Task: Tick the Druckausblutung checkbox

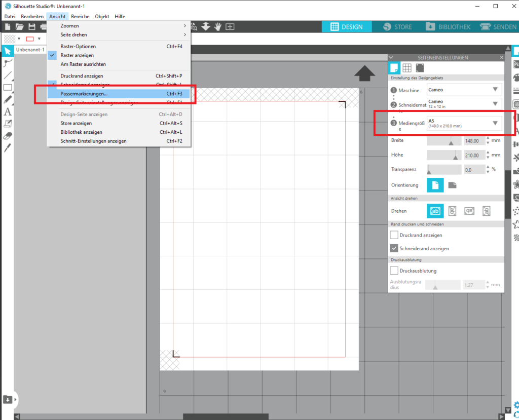Action: coord(394,271)
